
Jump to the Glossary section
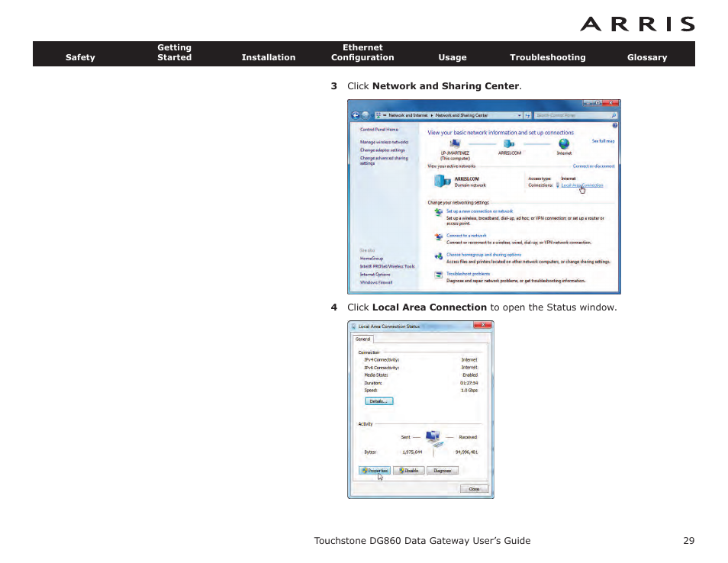click(647, 57)
